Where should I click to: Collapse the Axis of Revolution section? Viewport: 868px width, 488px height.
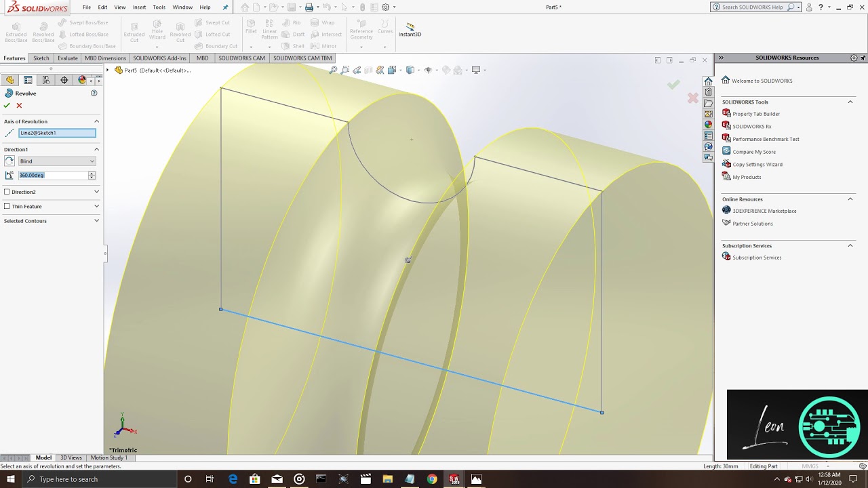[x=96, y=121]
